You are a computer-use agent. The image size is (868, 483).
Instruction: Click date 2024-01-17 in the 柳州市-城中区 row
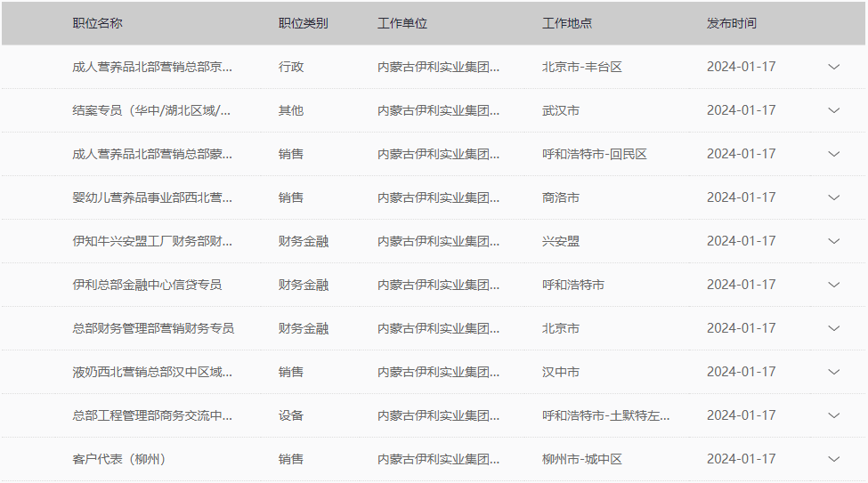(742, 459)
